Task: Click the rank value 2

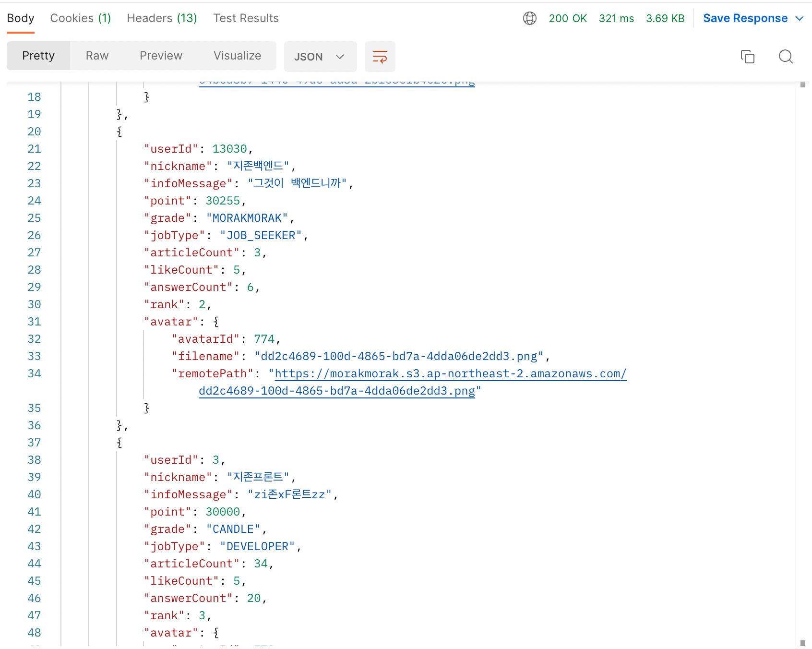Action: click(202, 304)
